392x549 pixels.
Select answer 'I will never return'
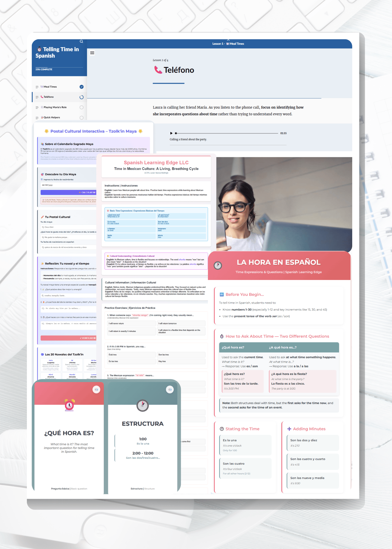[x=131, y=323]
